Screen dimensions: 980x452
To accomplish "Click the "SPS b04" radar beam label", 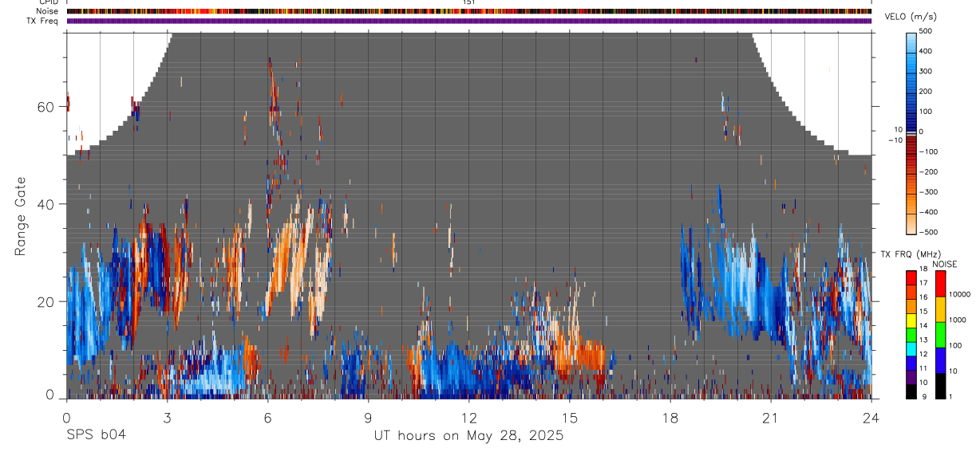I will (96, 436).
